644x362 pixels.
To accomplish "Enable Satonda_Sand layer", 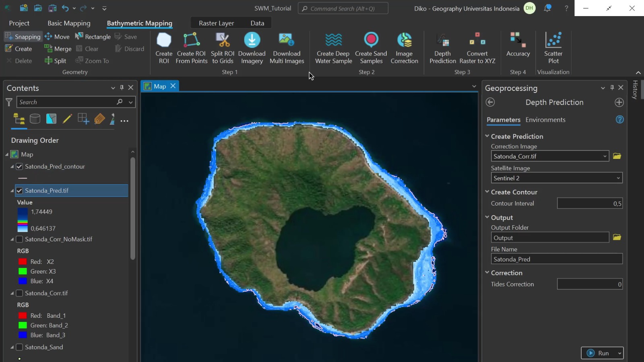I will 19,347.
